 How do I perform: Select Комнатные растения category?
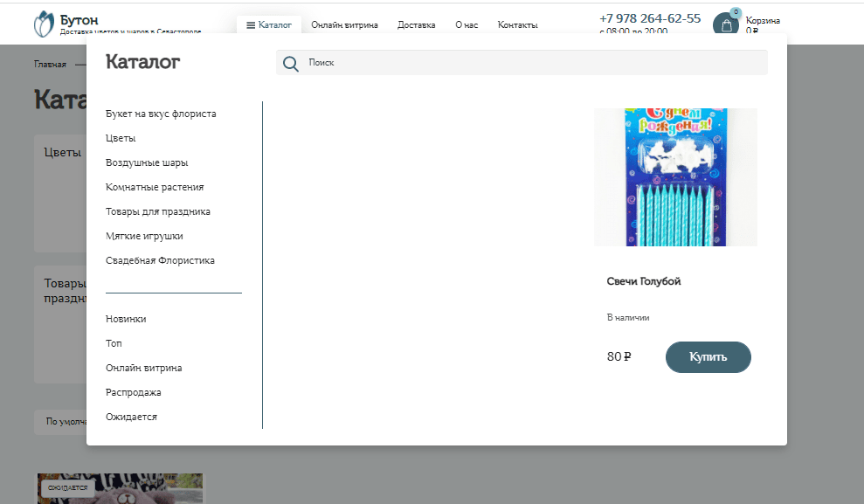tap(155, 187)
